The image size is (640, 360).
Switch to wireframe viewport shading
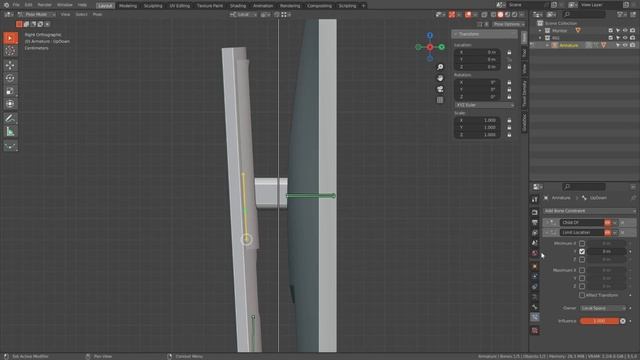[493, 14]
